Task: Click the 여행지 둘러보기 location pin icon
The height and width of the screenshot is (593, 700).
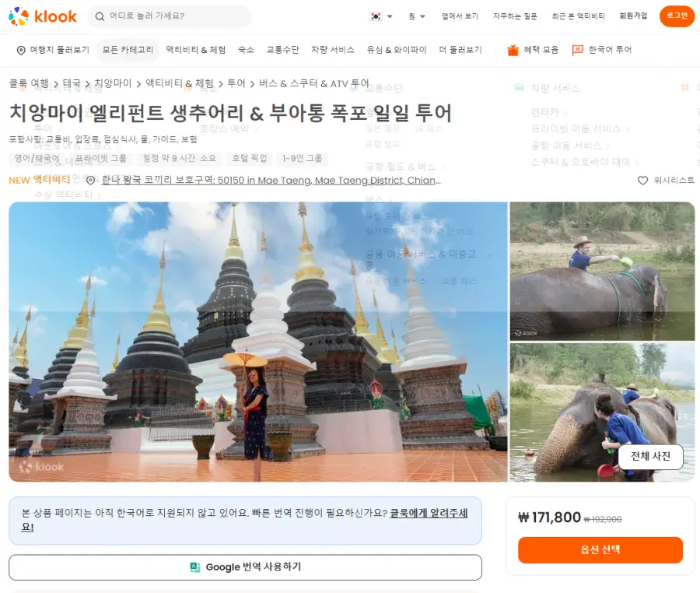Action: [21, 50]
